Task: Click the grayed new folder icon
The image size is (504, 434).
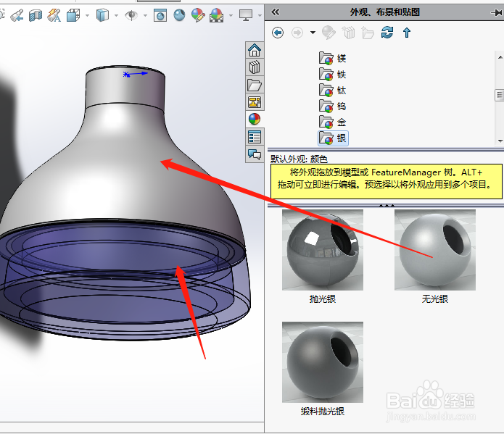Action: click(368, 33)
